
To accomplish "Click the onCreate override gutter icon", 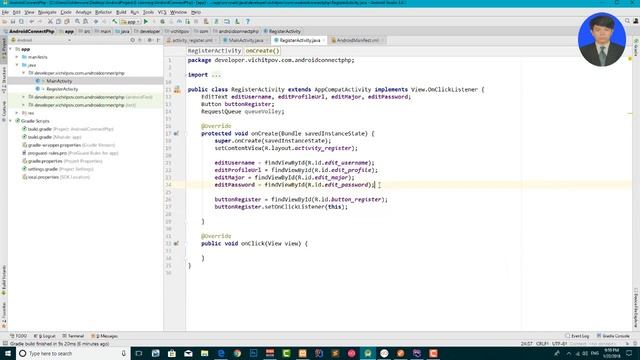I will pos(176,133).
